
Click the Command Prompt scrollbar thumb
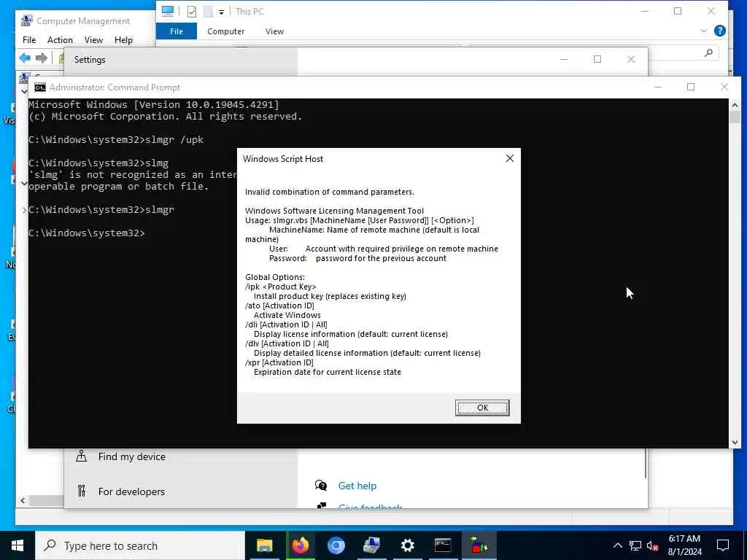point(735,117)
